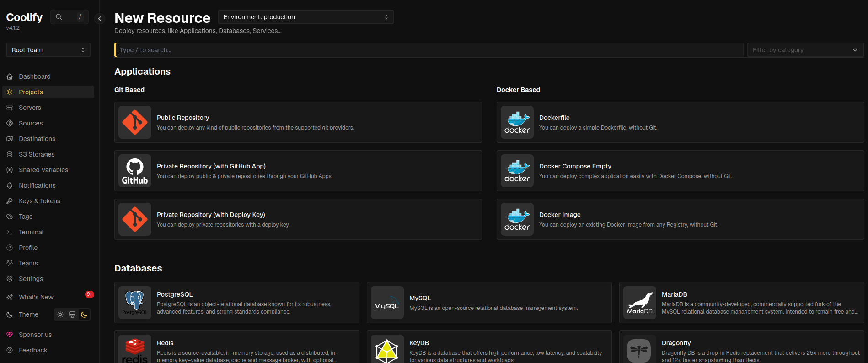Select the PostgreSQL elephant icon
This screenshot has width=868, height=363.
click(x=135, y=303)
